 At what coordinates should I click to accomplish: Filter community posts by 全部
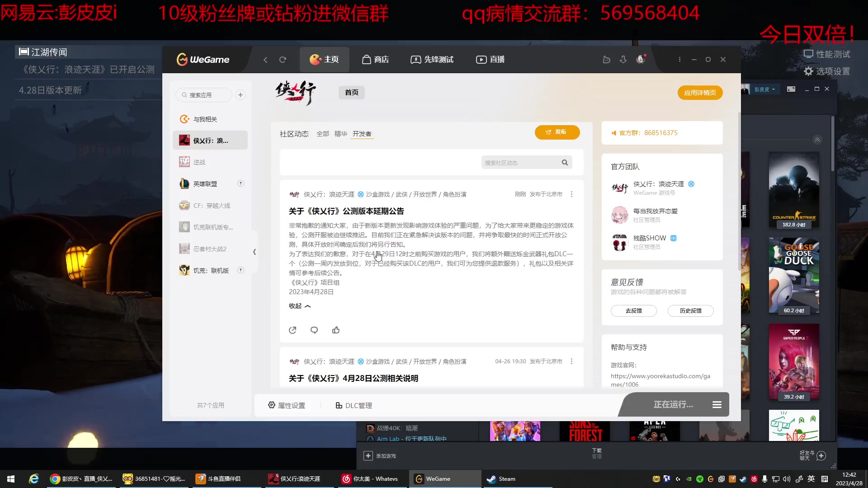323,134
